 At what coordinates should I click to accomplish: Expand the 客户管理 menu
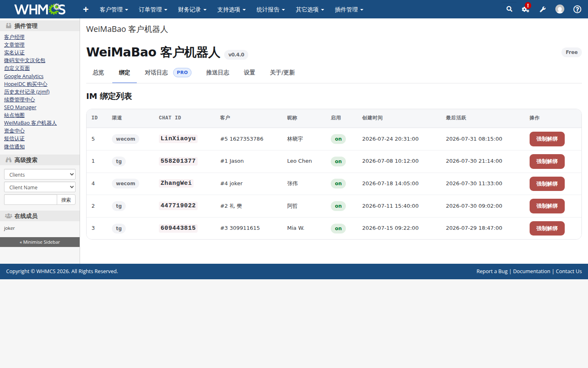114,9
